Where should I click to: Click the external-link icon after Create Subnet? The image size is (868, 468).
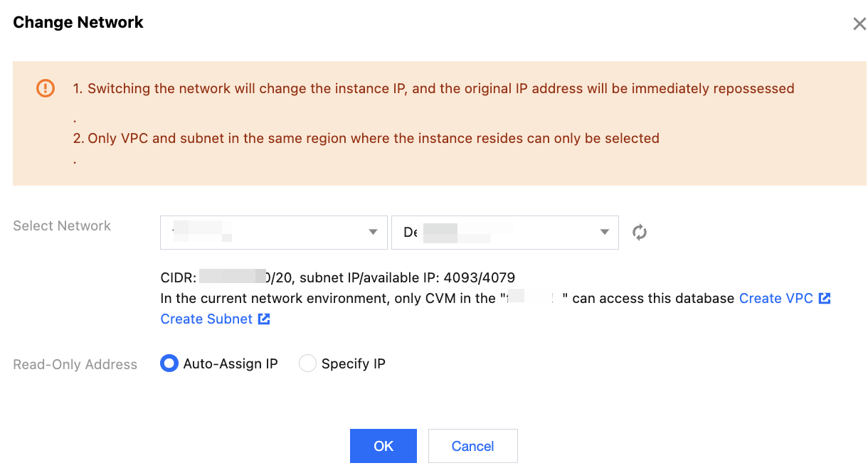264,319
